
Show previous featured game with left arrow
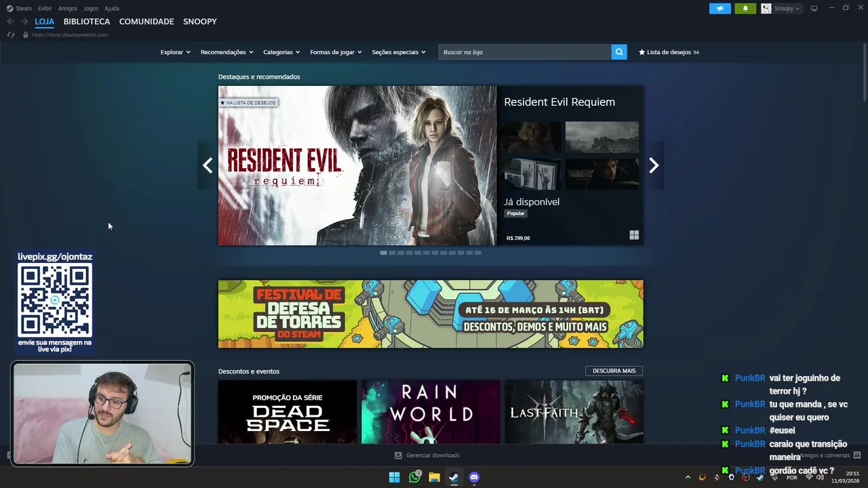pos(208,165)
